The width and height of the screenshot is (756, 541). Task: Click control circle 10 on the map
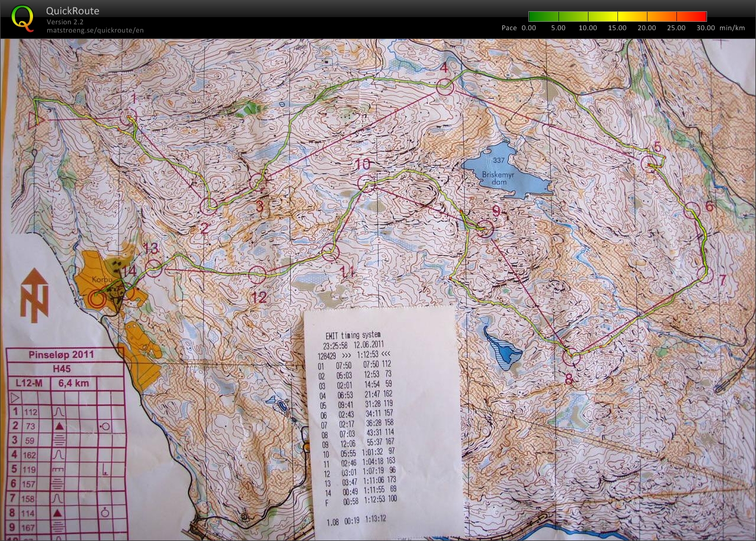[366, 184]
